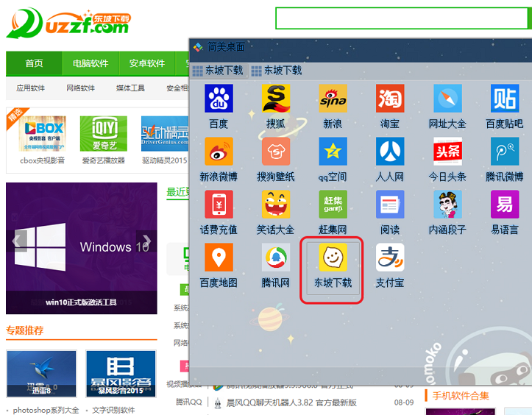532x415 pixels.
Task: Click the carousel next arrow
Action: pyautogui.click(x=146, y=241)
